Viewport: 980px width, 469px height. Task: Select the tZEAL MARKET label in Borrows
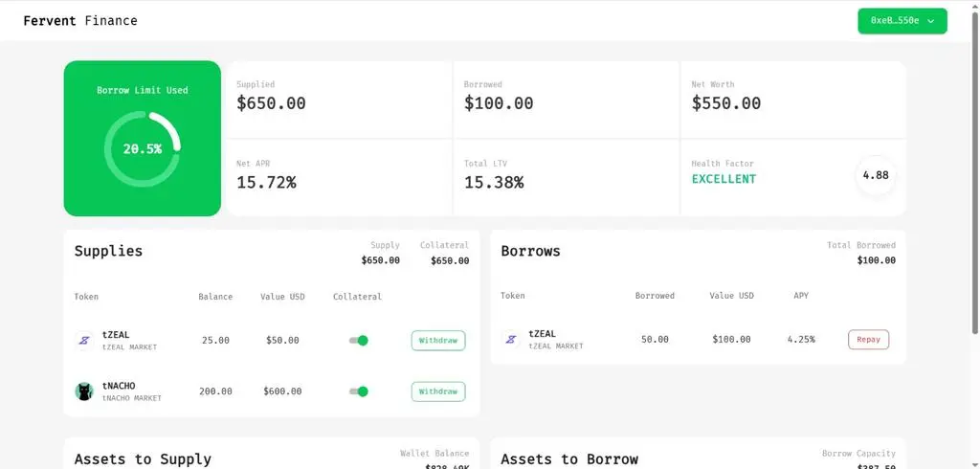coord(556,346)
